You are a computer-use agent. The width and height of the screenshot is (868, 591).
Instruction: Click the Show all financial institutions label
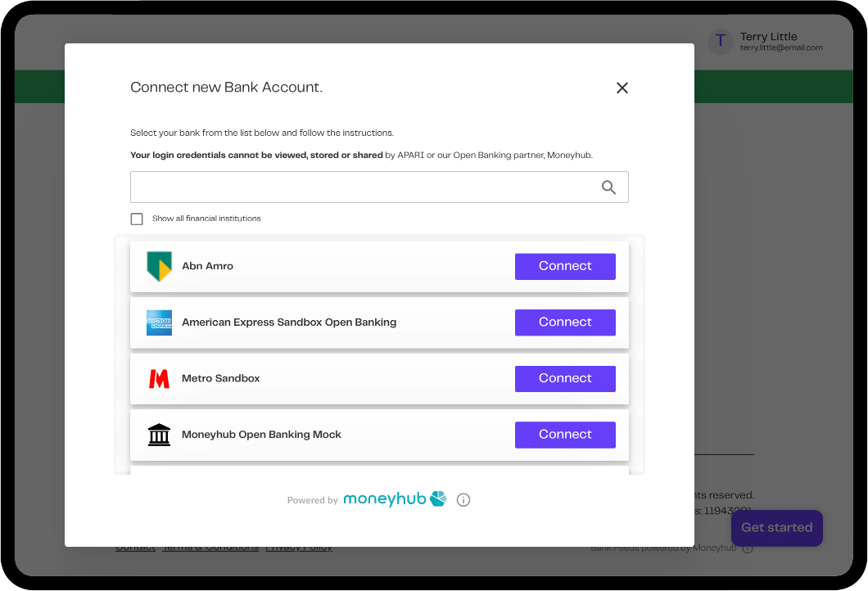(x=206, y=219)
